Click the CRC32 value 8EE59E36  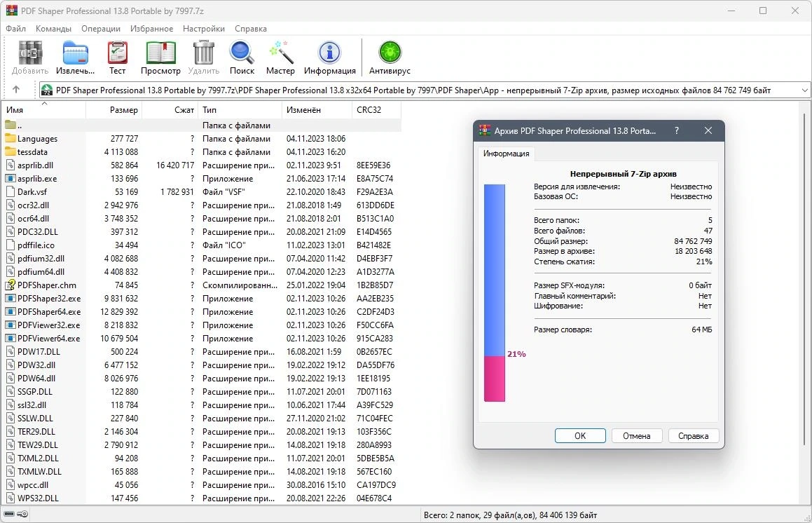[373, 165]
